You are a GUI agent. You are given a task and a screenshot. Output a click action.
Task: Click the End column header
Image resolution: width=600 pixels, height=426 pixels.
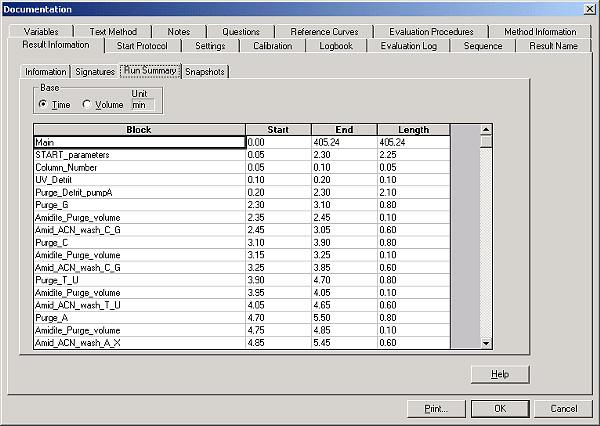click(x=344, y=130)
